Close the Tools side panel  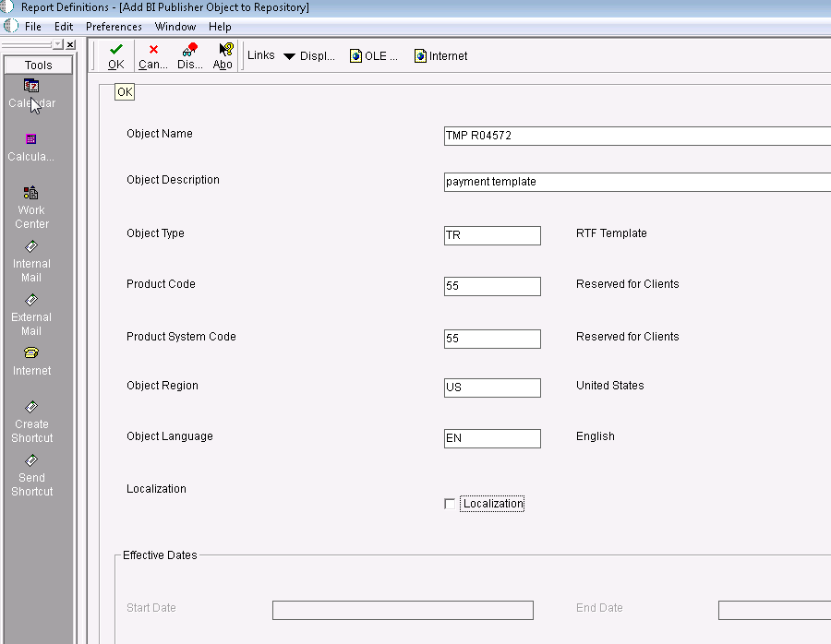[70, 45]
